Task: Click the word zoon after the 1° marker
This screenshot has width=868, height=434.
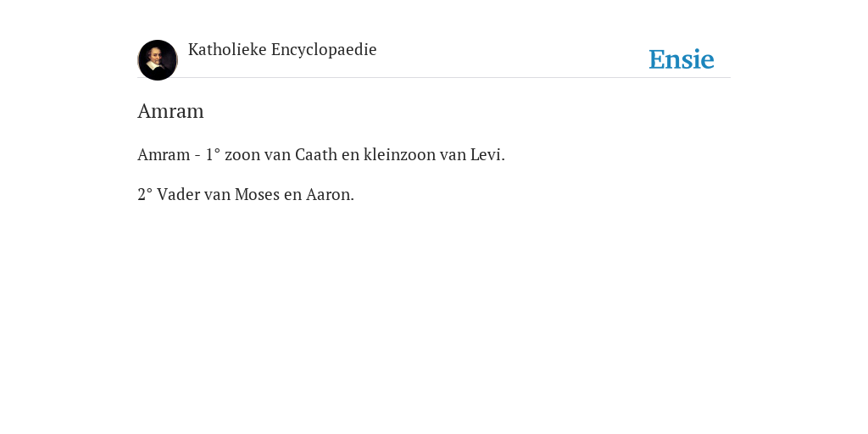Action: [242, 154]
